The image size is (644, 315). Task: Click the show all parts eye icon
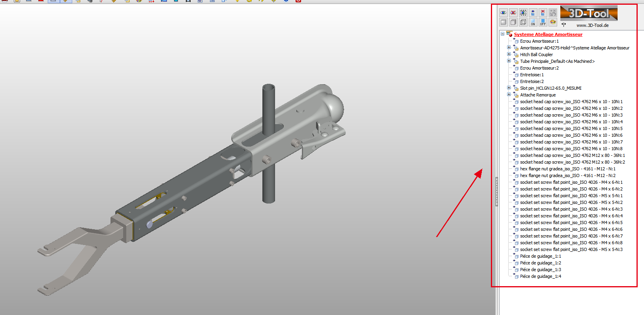tap(503, 13)
